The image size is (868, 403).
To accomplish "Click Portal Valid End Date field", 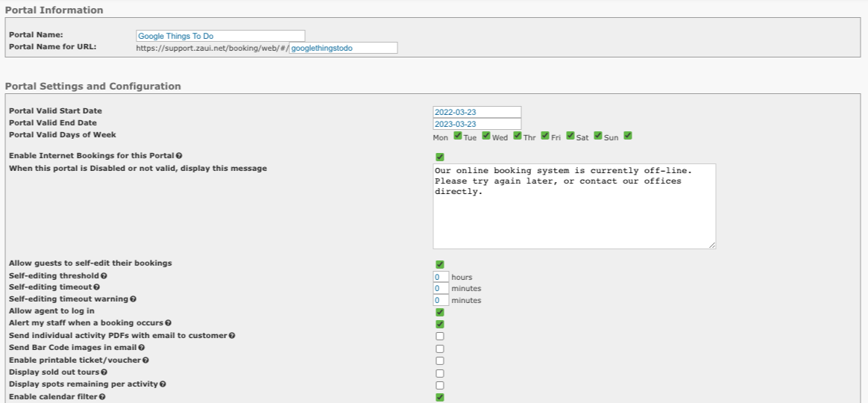I will (x=477, y=124).
